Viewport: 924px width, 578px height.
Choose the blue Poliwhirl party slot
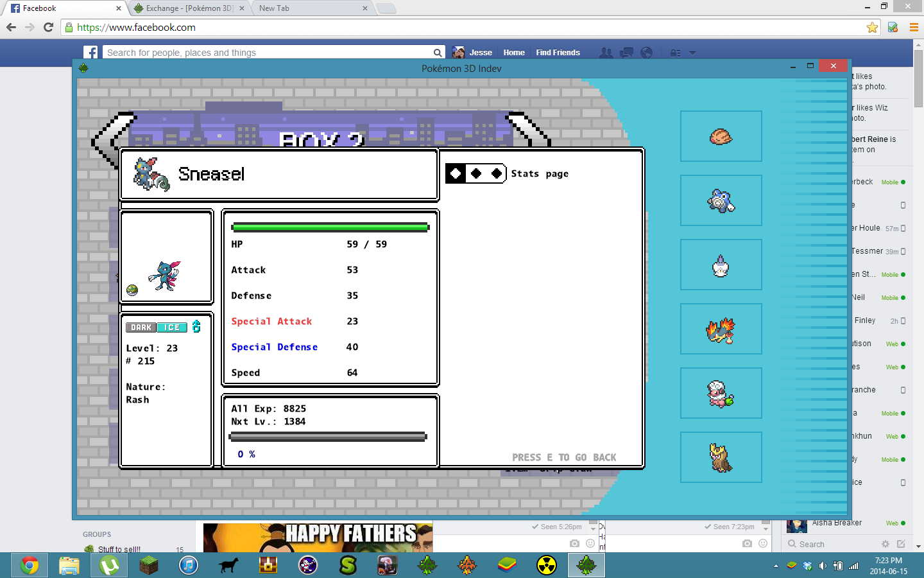[721, 200]
